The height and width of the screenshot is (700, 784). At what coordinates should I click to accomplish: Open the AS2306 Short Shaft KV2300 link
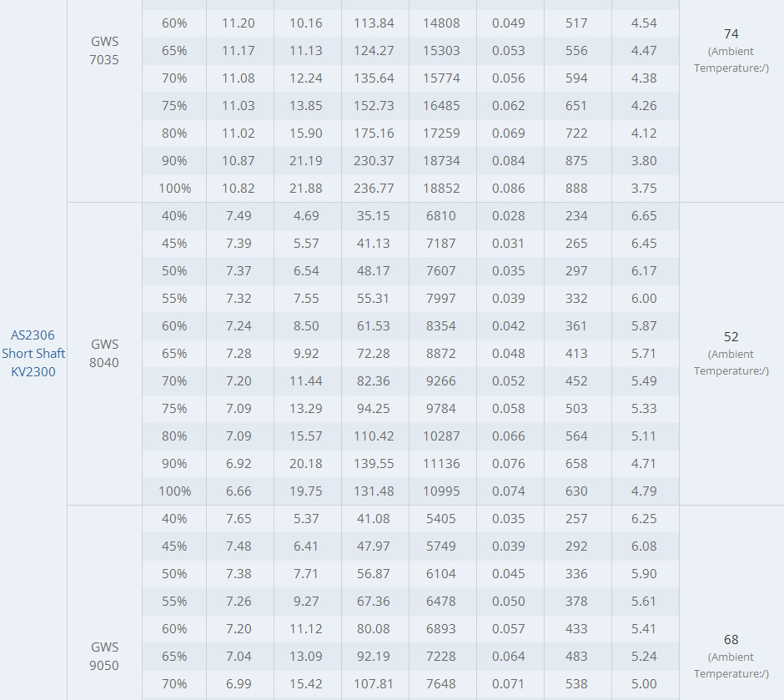tap(33, 353)
